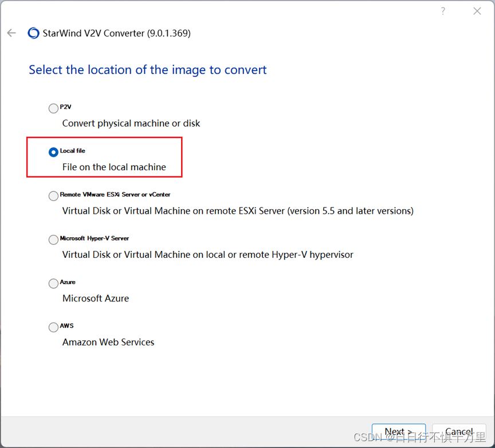Viewport: 495px width, 448px height.
Task: Click the back arrow in the title bar
Action: pyautogui.click(x=11, y=33)
